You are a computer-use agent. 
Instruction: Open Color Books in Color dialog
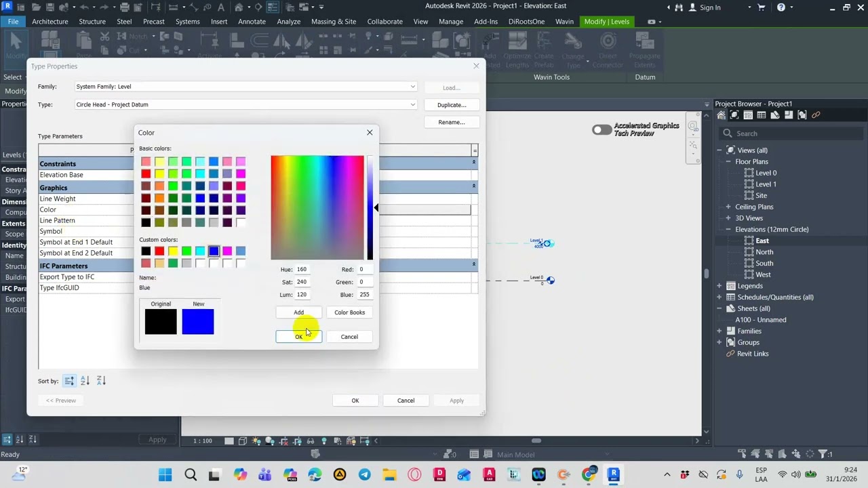pyautogui.click(x=349, y=312)
